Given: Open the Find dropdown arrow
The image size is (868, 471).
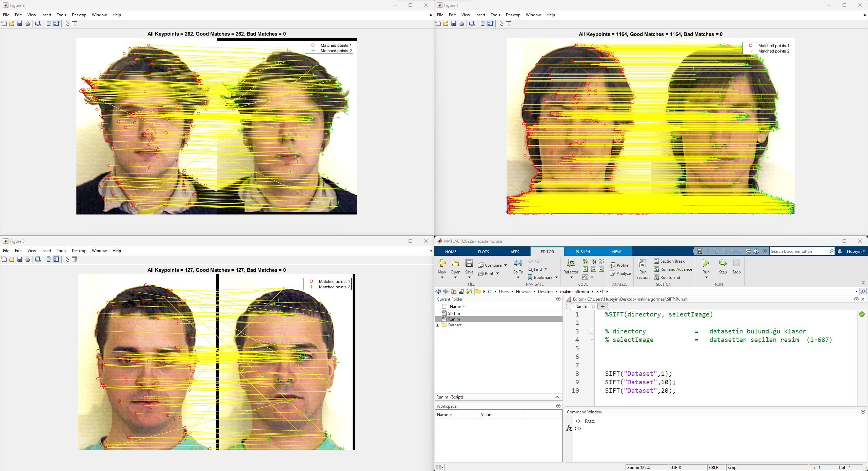Looking at the screenshot, I should point(546,269).
